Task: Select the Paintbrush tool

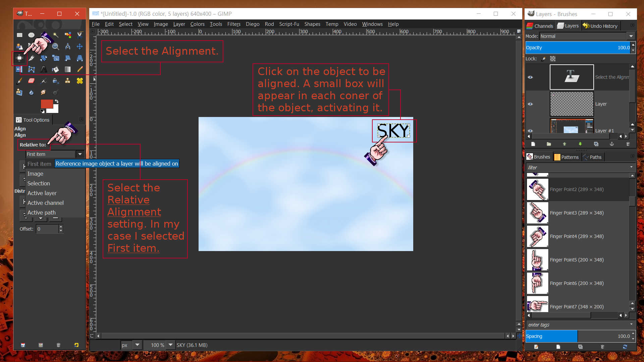Action: click(x=19, y=81)
